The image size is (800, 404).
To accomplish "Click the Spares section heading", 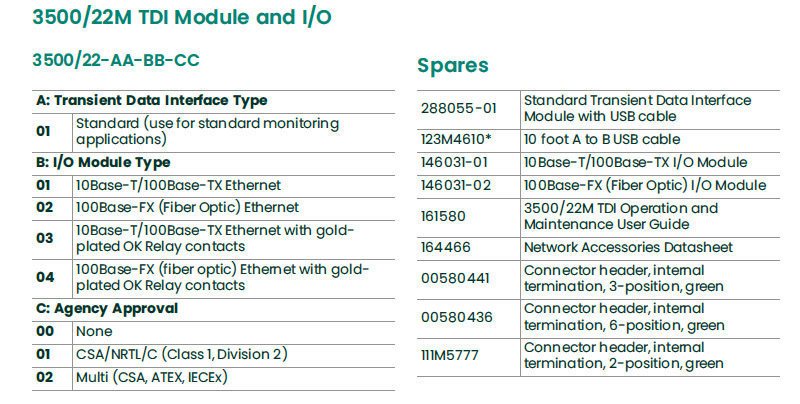I will (452, 66).
